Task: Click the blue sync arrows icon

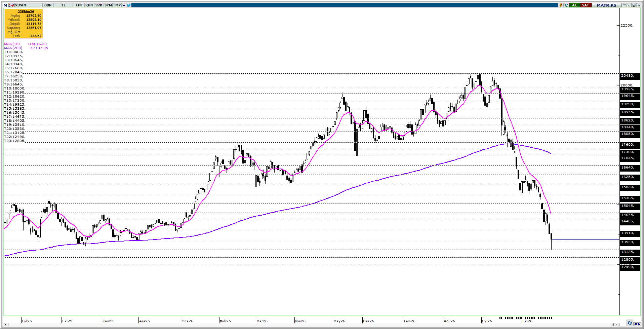Action: click(x=630, y=323)
